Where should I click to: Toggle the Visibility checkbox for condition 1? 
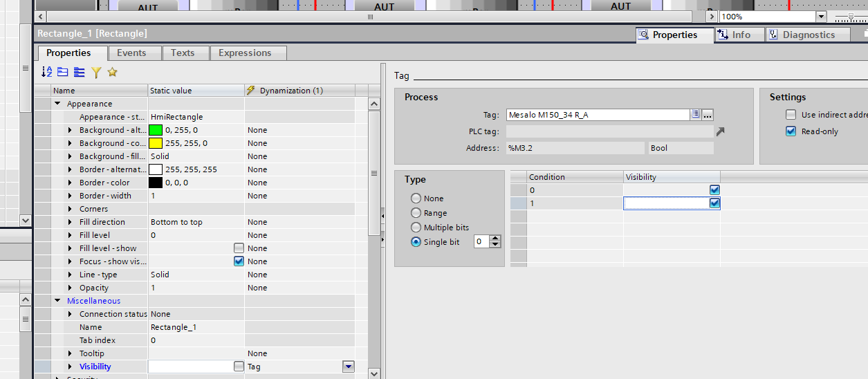(714, 203)
